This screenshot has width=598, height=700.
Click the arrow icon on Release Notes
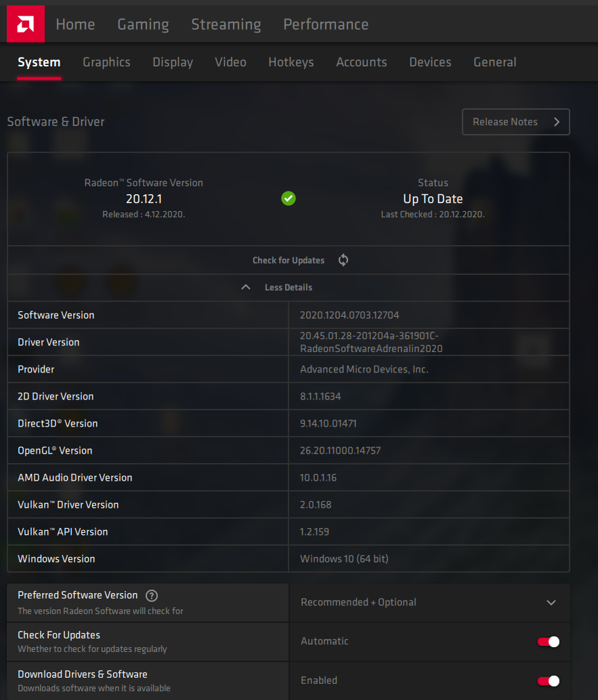point(557,123)
